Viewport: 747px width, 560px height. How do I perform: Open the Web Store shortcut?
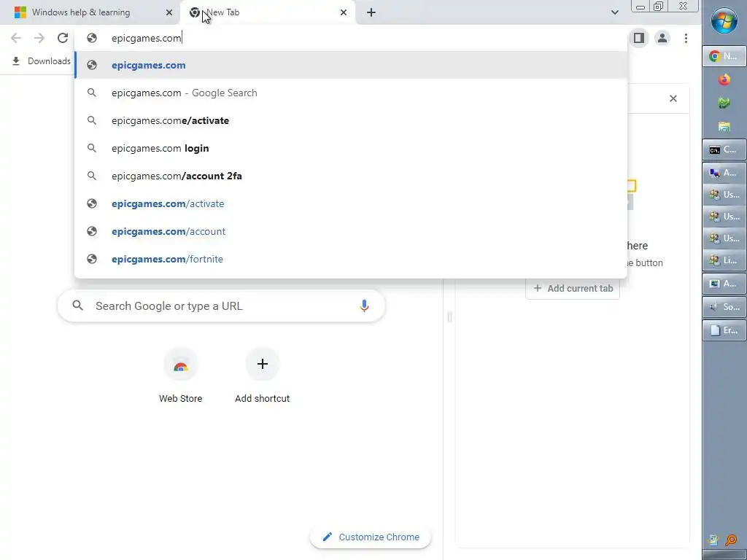[x=181, y=376]
